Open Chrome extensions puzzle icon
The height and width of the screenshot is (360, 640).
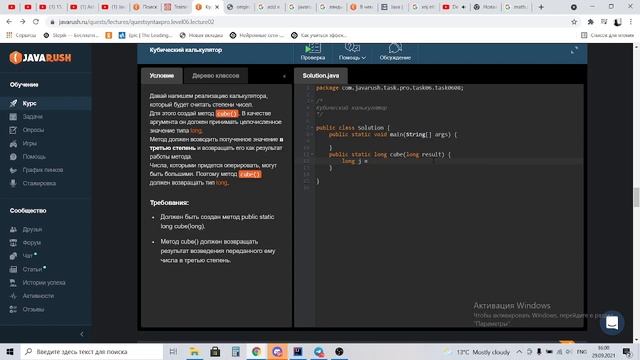coord(590,22)
